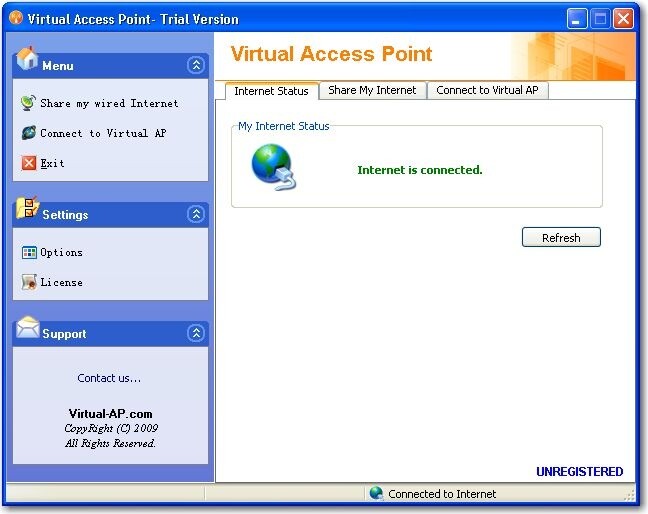
Task: Click the globe icon beside Connect to Virtual AP
Action: 29,133
